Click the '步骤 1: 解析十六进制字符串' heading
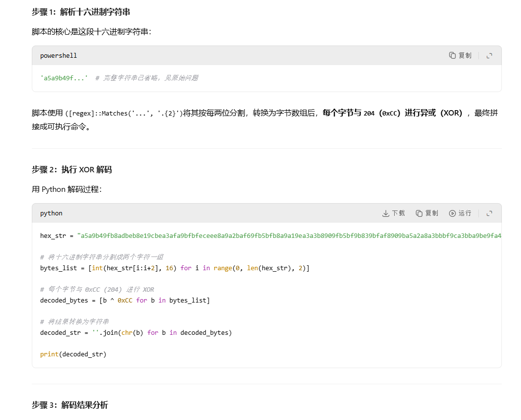Image resolution: width=521 pixels, height=420 pixels. [x=81, y=12]
